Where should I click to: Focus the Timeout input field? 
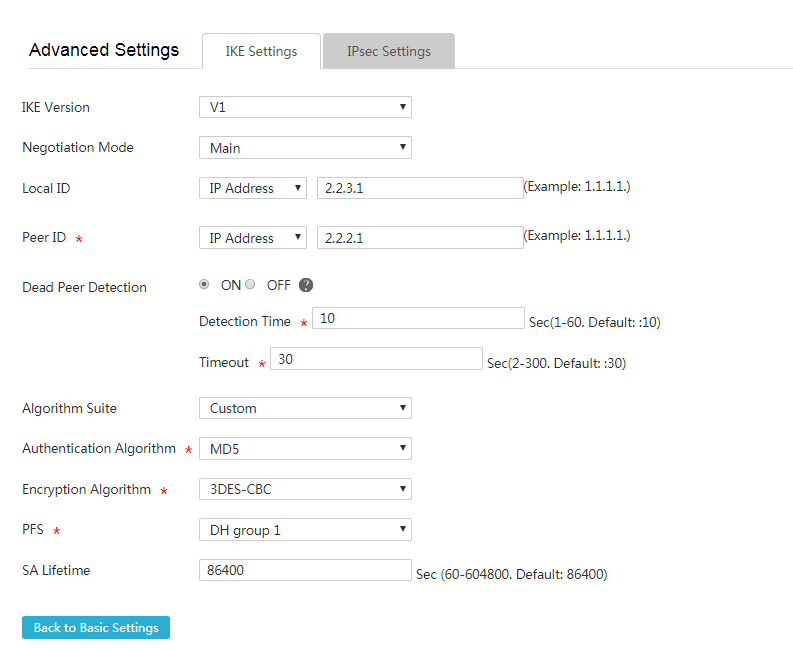[x=376, y=359]
